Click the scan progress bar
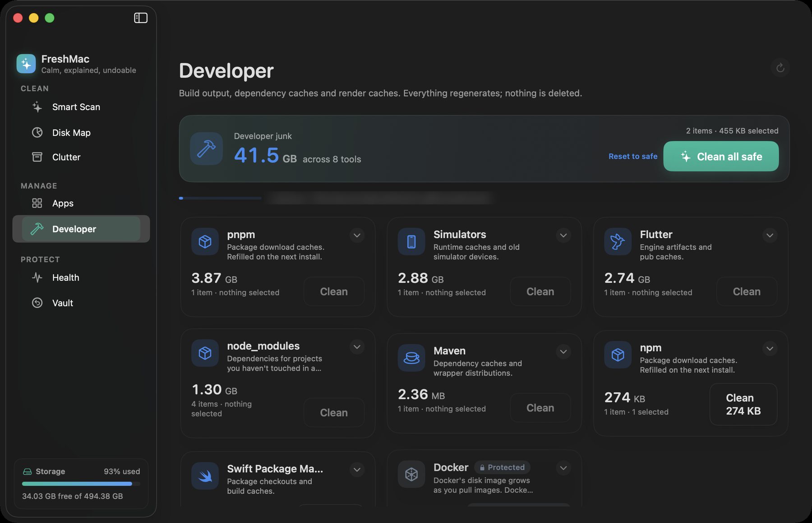The width and height of the screenshot is (812, 523). tap(220, 198)
